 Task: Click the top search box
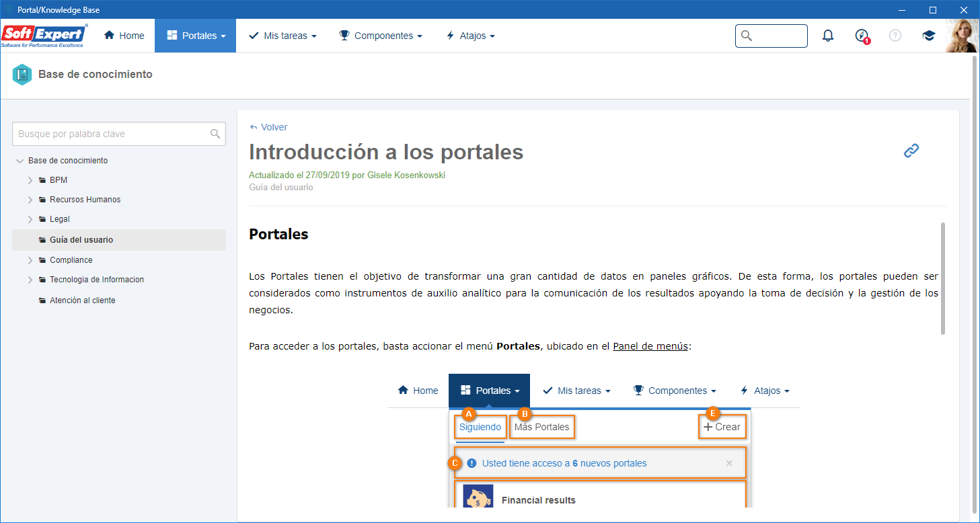(x=771, y=36)
